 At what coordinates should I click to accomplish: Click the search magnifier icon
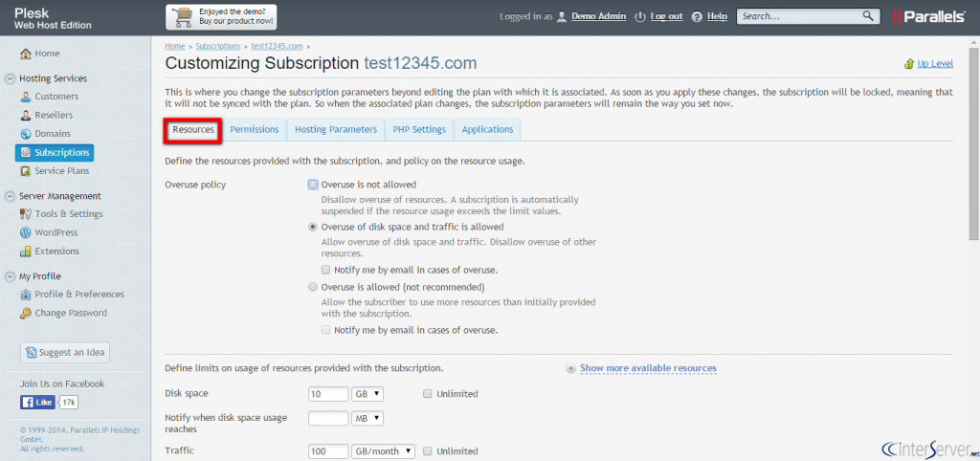867,16
